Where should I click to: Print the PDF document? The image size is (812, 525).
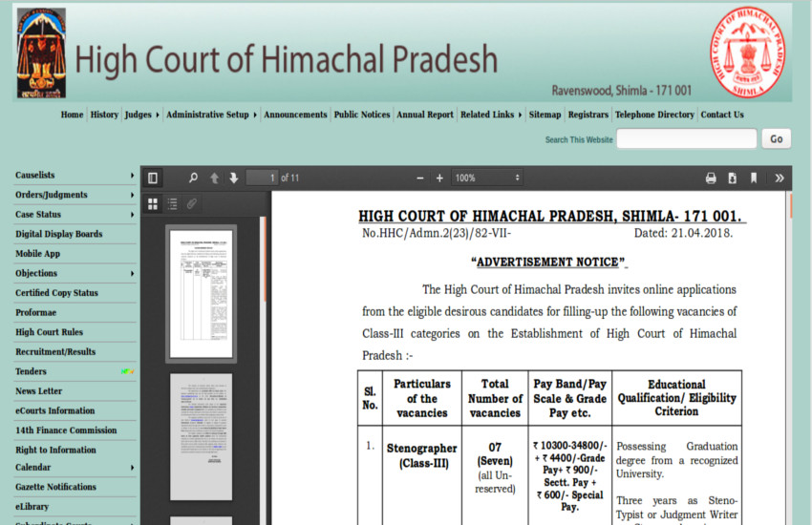pos(711,178)
